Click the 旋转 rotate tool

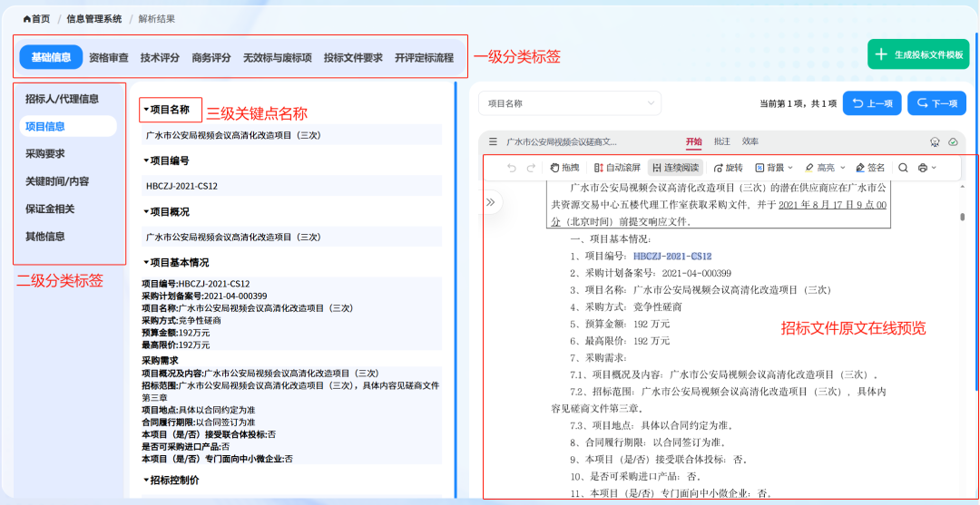[728, 168]
